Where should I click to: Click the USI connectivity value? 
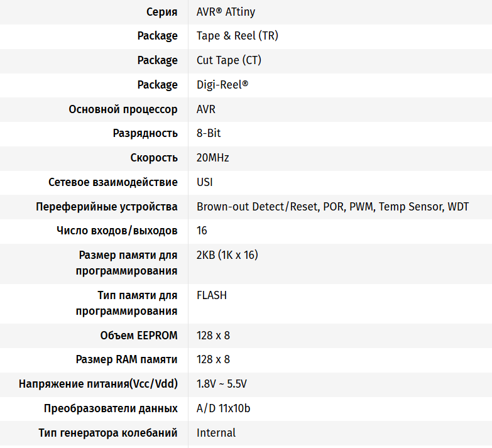click(205, 182)
